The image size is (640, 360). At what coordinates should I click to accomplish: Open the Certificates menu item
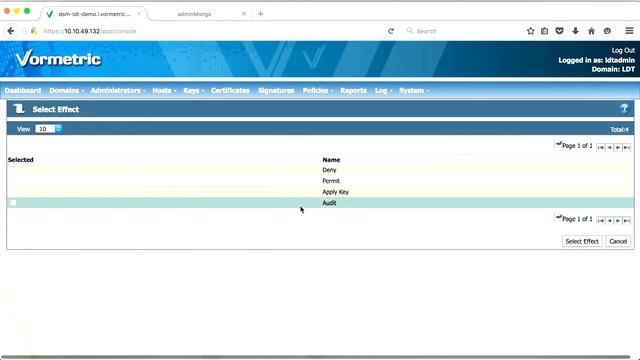tap(230, 91)
